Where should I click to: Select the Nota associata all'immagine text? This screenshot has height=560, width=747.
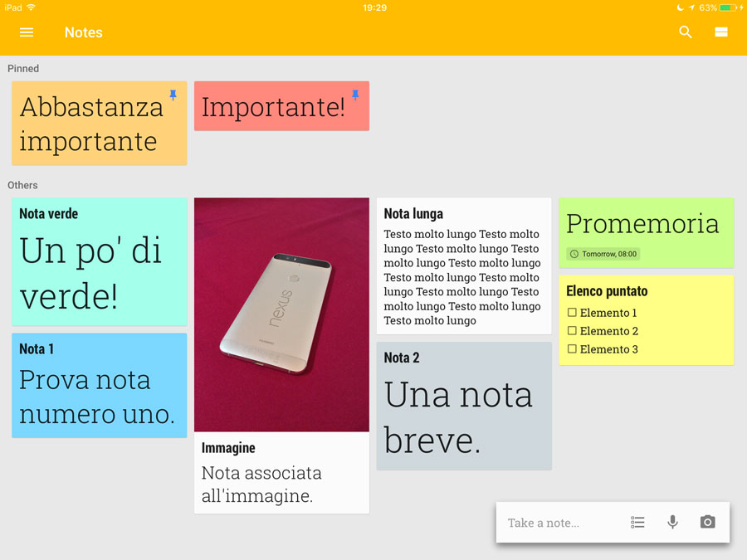pyautogui.click(x=261, y=485)
